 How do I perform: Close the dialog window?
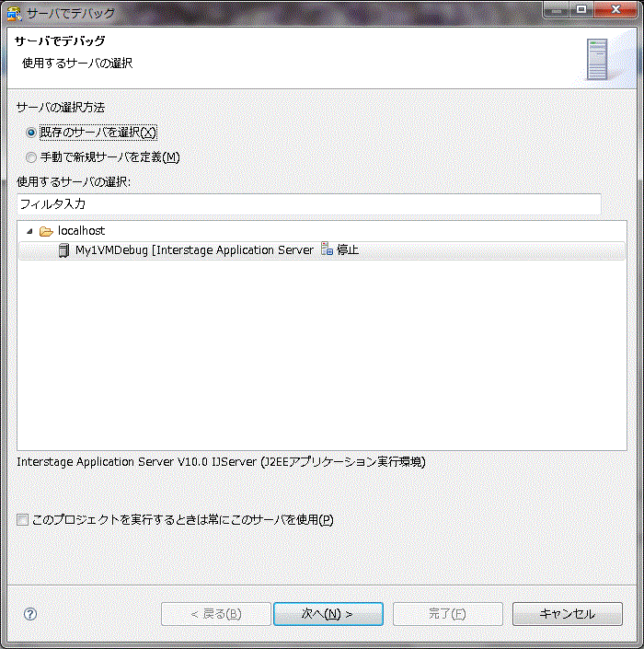tap(615, 9)
